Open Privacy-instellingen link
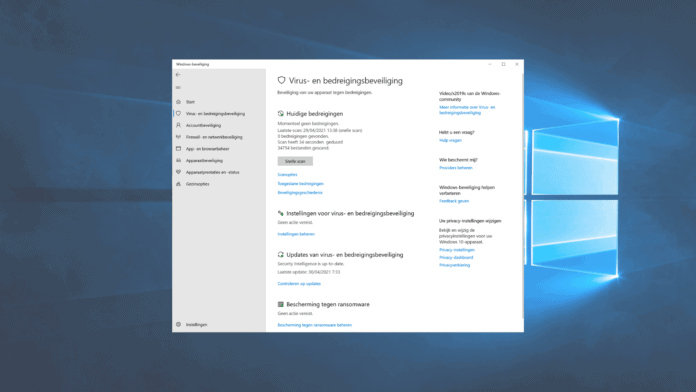 pyautogui.click(x=457, y=250)
